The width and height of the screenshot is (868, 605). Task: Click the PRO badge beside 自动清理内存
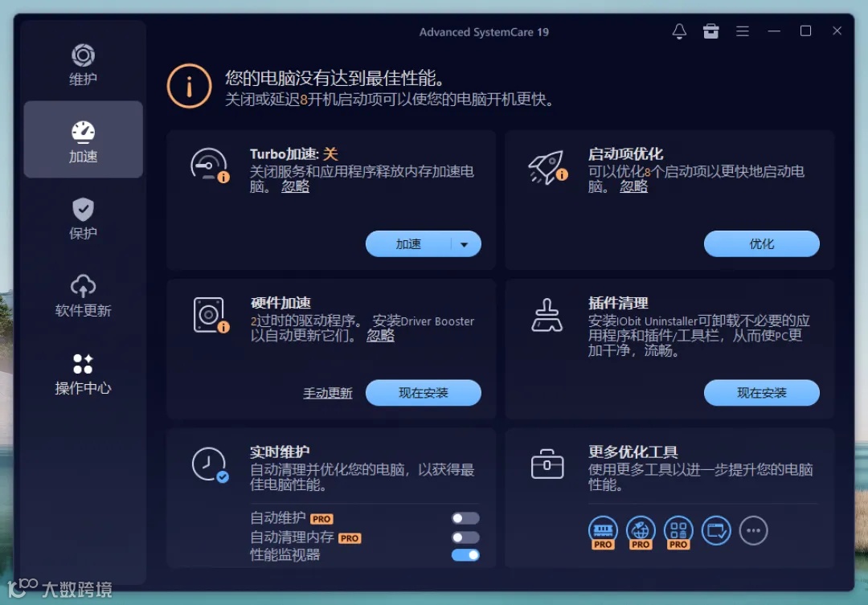click(350, 538)
